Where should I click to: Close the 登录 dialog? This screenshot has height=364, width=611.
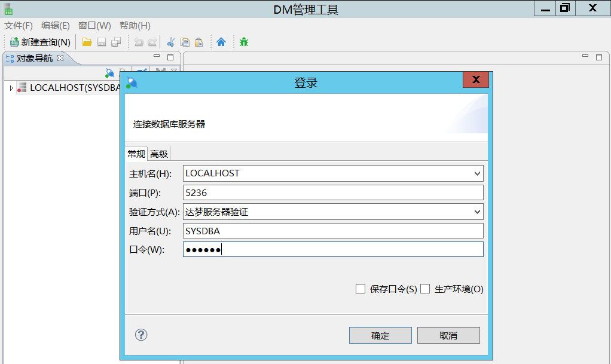(475, 79)
